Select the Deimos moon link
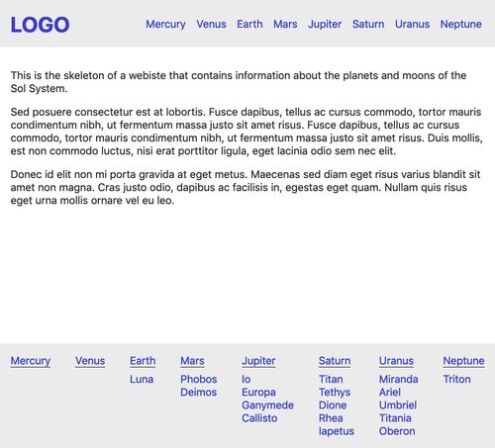This screenshot has width=495, height=448. click(199, 393)
